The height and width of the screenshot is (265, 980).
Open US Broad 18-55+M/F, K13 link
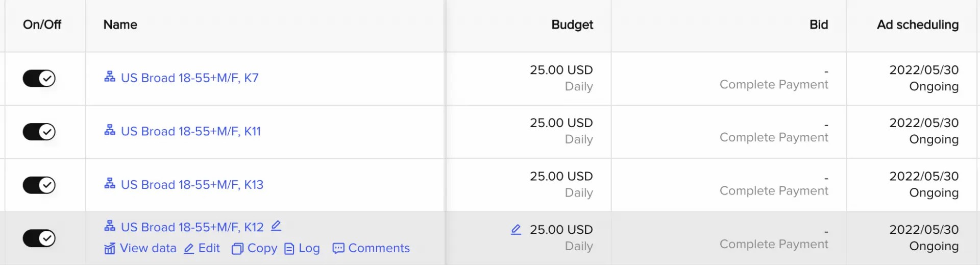[192, 184]
